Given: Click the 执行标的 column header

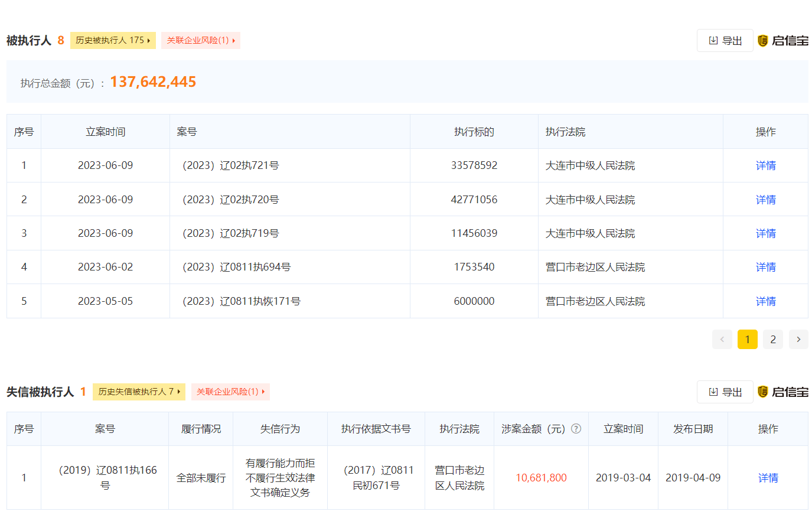Looking at the screenshot, I should 474,132.
